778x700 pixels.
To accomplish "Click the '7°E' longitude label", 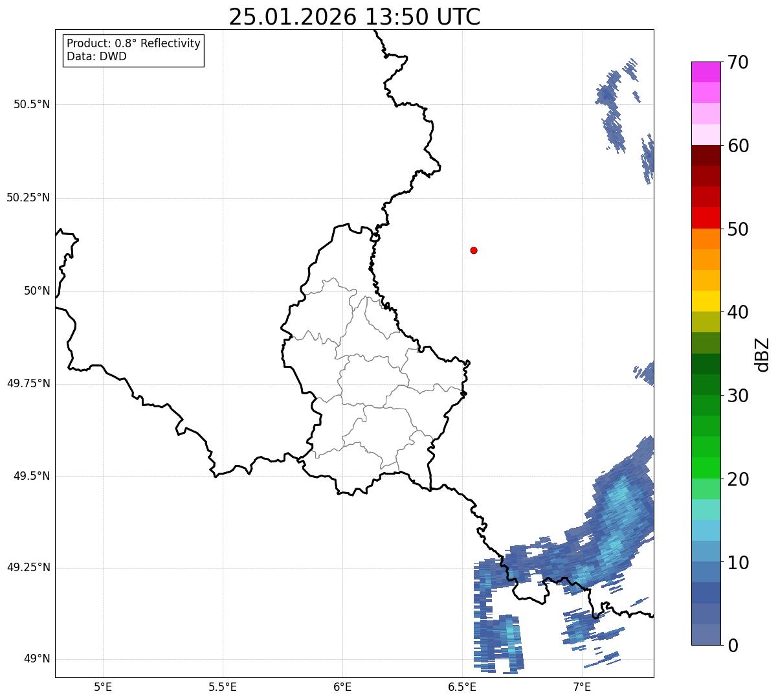I will [582, 686].
